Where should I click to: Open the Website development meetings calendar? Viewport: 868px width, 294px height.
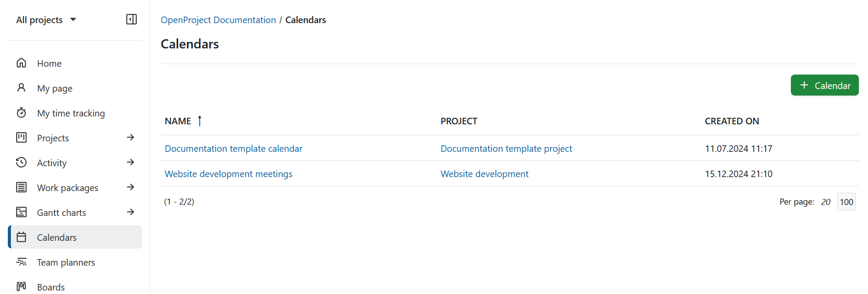click(x=228, y=174)
